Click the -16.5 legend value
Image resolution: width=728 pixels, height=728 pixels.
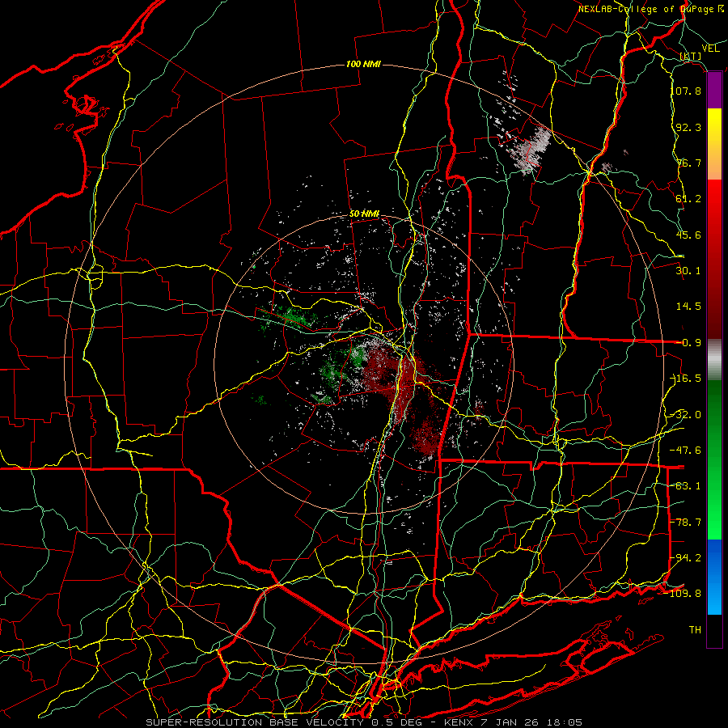pos(687,379)
